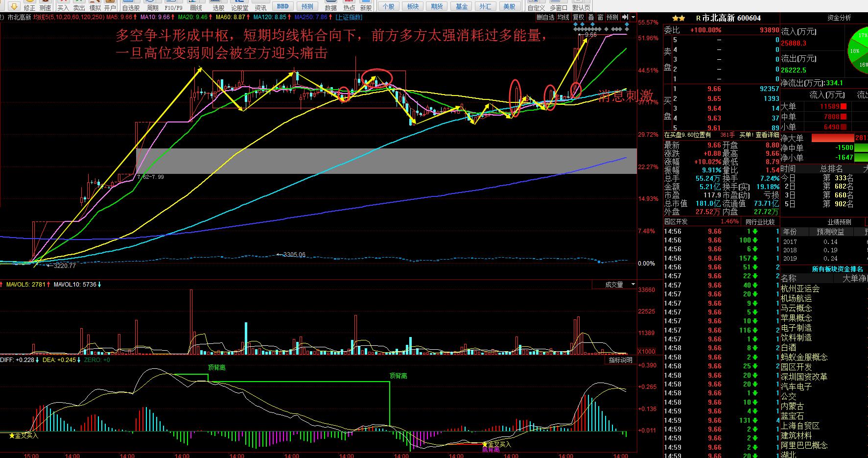Click the 指标说明 indicator description button

[x=621, y=360]
